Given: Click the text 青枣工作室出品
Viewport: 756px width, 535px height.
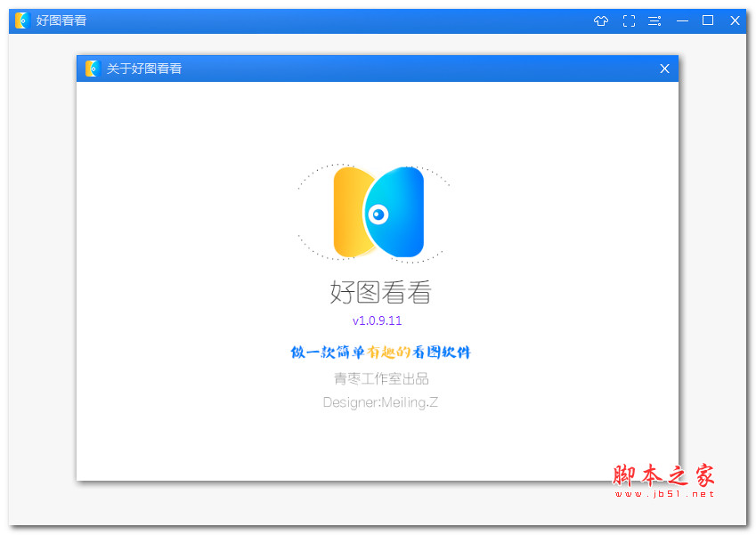Looking at the screenshot, I should (x=381, y=379).
